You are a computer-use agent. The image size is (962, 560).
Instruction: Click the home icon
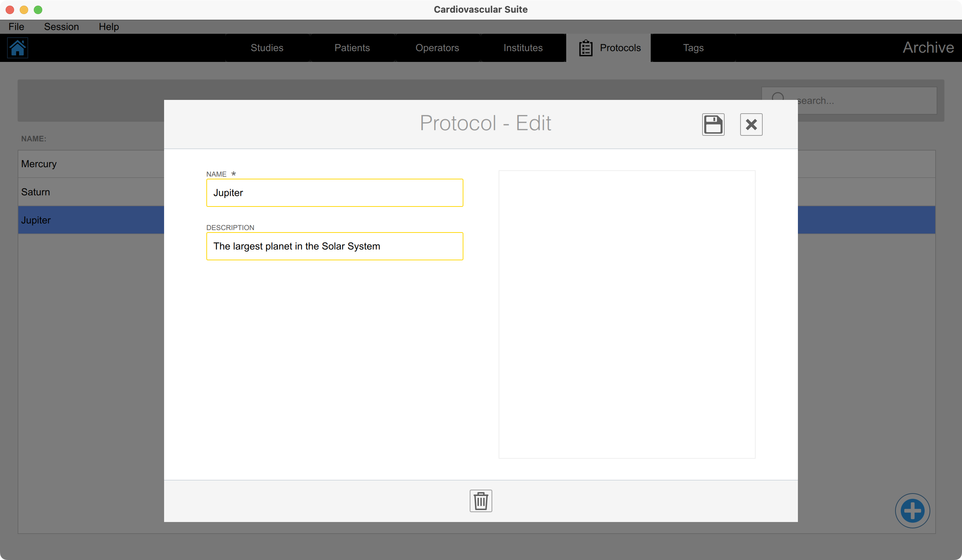click(x=18, y=48)
